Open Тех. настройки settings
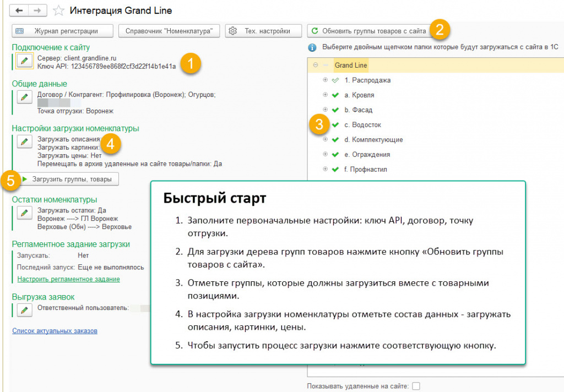Viewport: 564px width, 392px height. (x=263, y=31)
